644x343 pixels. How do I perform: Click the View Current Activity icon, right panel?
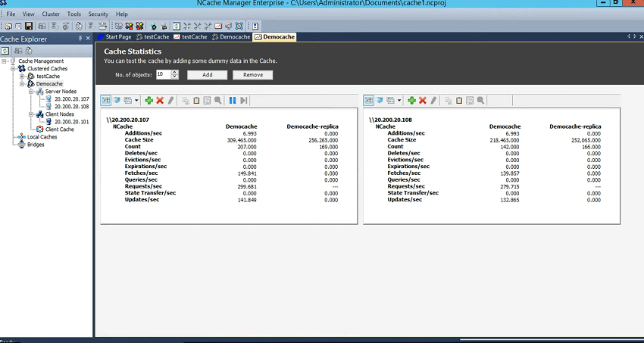tap(369, 101)
